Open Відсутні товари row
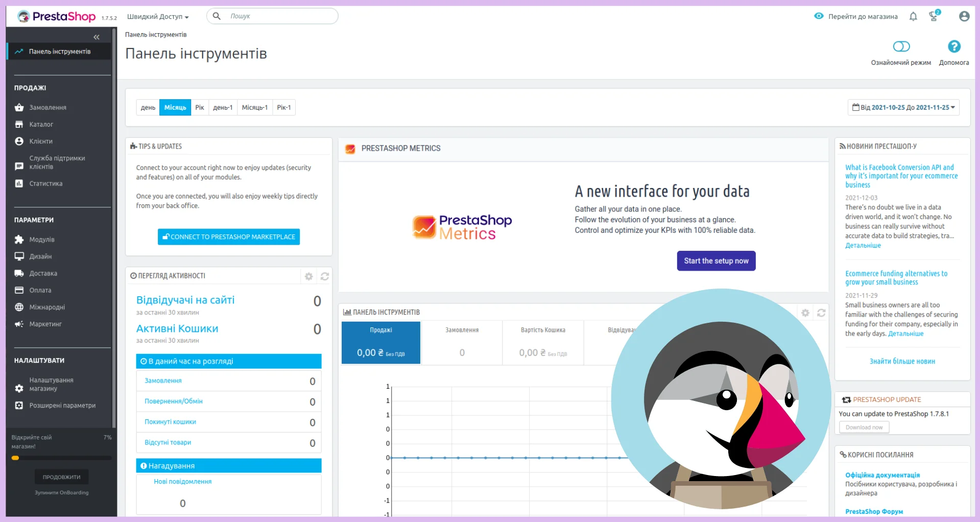 pos(229,442)
